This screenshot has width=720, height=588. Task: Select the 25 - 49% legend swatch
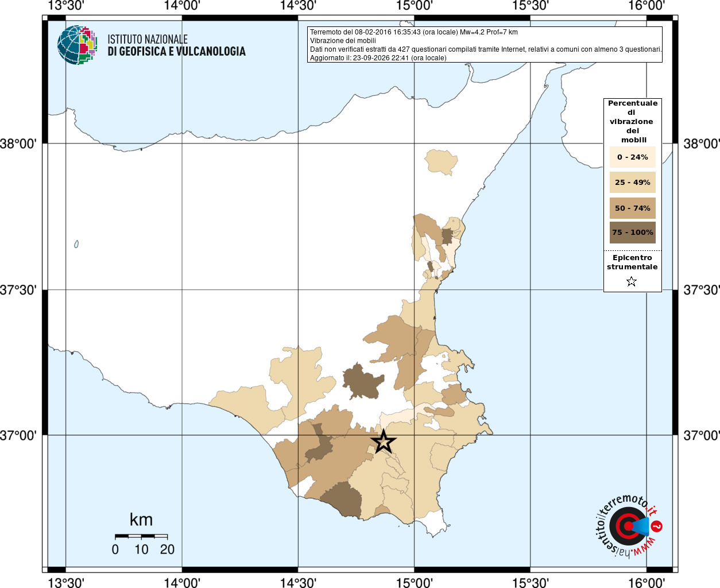(x=633, y=182)
